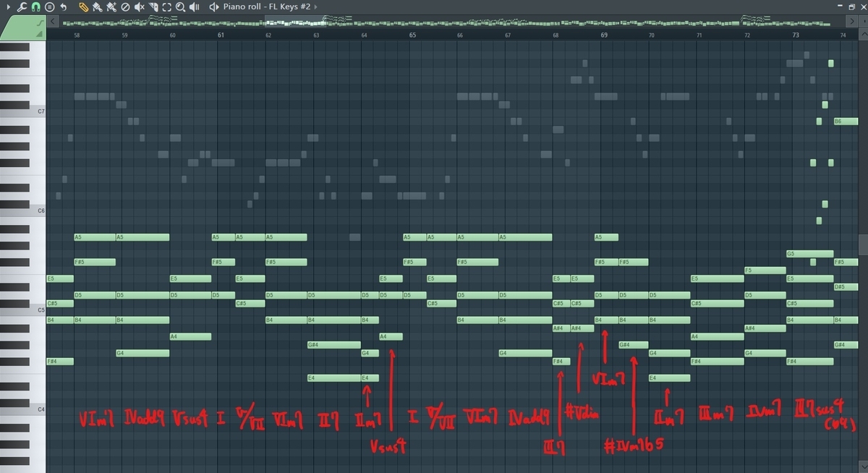Screen dimensions: 868x473
Task: Select the Delete tool
Action: click(x=125, y=7)
